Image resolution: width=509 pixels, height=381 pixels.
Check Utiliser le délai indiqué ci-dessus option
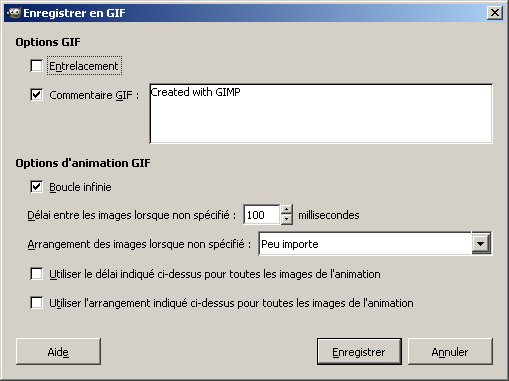tap(36, 274)
